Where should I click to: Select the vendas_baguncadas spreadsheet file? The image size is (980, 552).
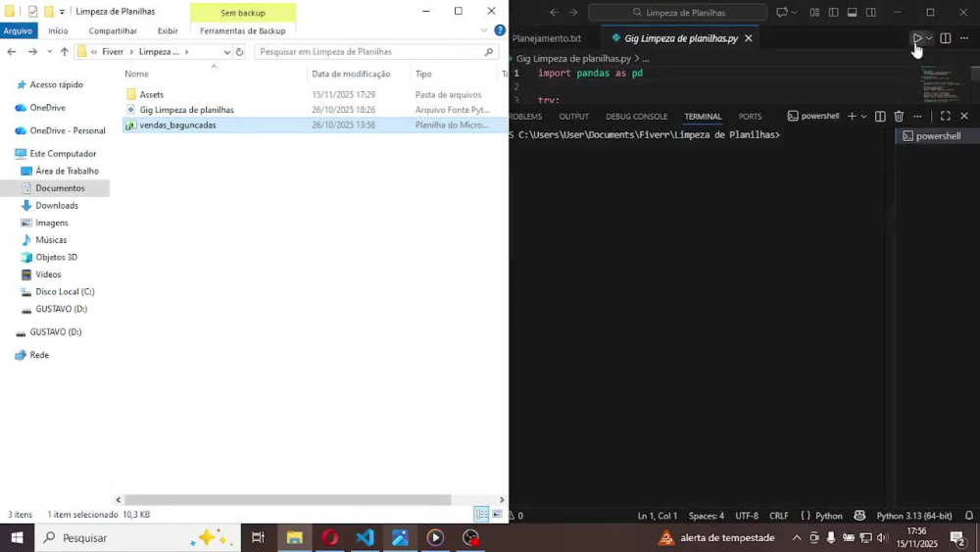tap(178, 125)
